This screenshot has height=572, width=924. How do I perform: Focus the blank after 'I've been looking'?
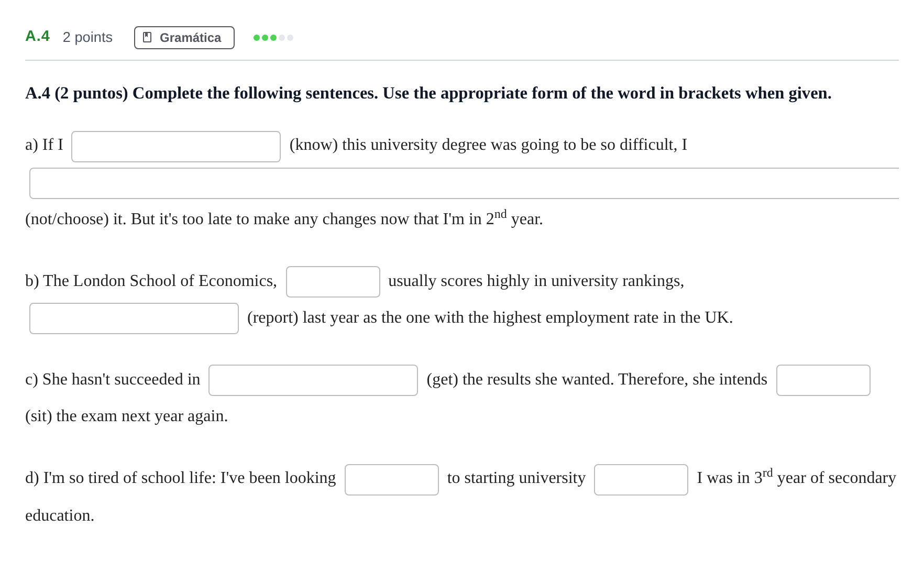tap(392, 480)
